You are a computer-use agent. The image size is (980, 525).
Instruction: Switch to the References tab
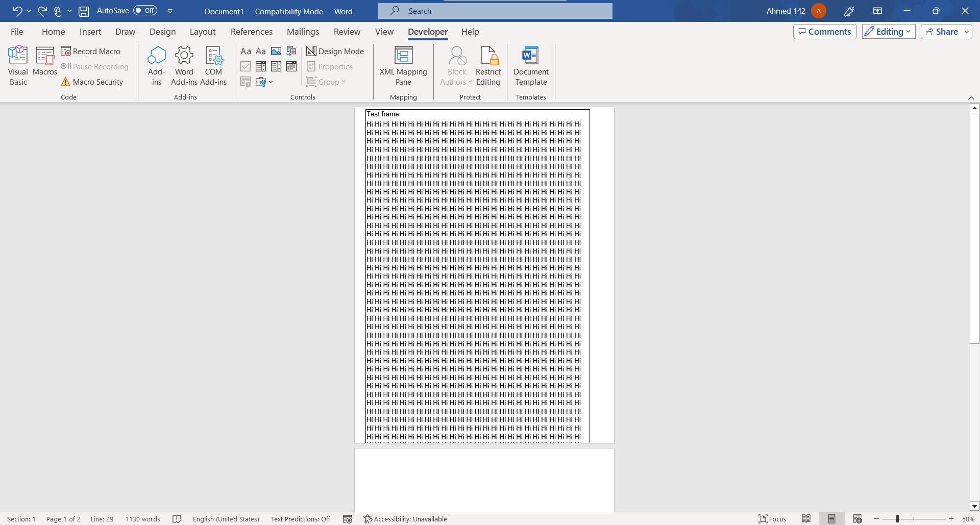252,32
